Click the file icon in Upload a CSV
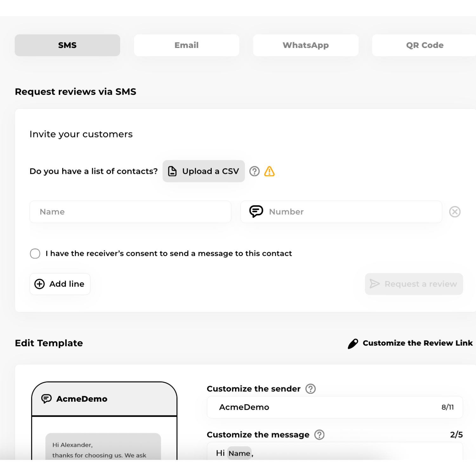Screen dimensions: 476x476 click(x=172, y=171)
